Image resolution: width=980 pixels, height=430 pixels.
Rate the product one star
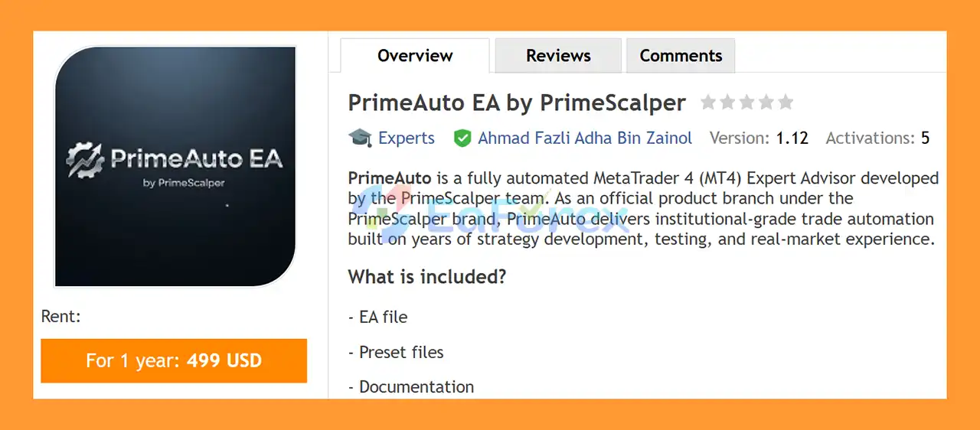pyautogui.click(x=708, y=103)
